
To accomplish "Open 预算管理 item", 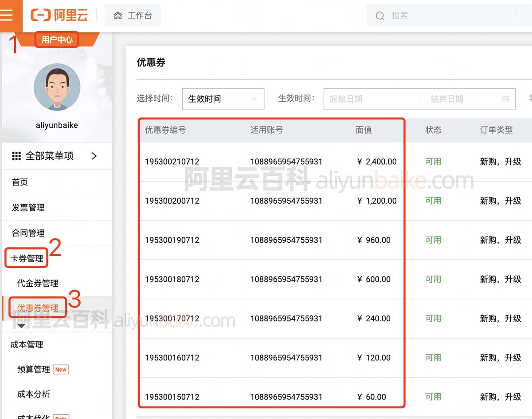I will pyautogui.click(x=33, y=369).
